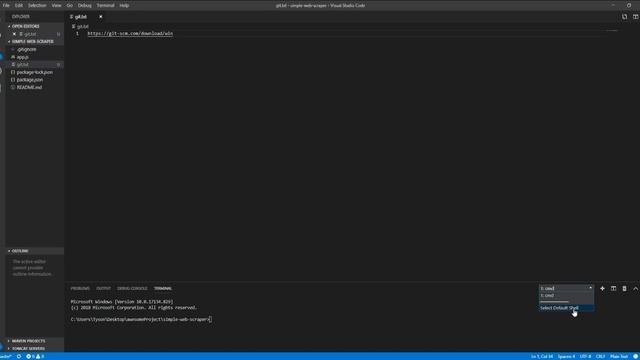
Task: Change the UTF-8 encoding setting
Action: [585, 356]
